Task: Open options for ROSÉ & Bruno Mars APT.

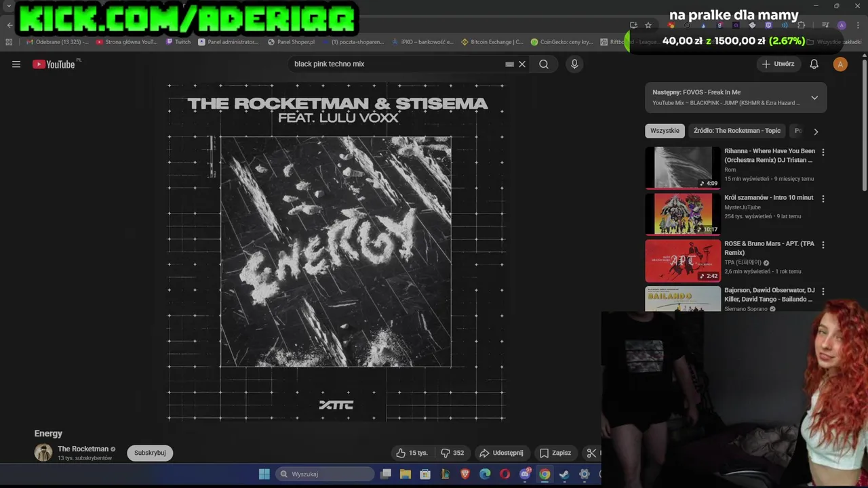Action: point(823,245)
